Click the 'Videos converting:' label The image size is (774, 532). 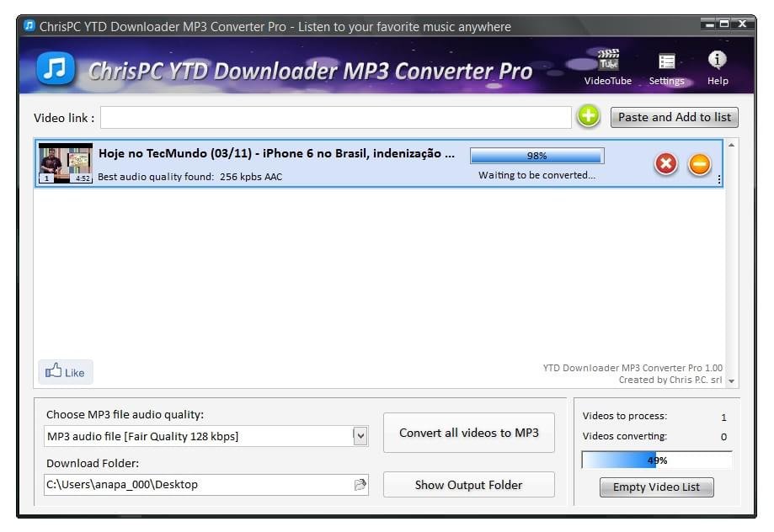(x=625, y=436)
